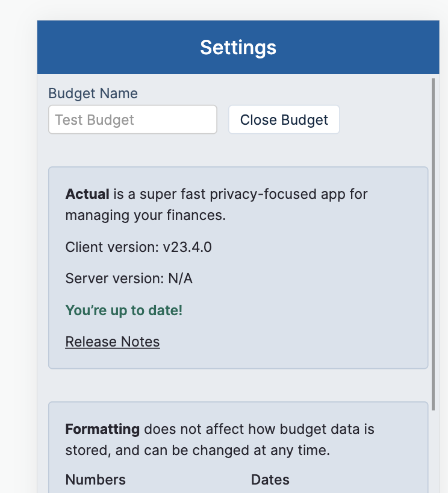The height and width of the screenshot is (493, 448).
Task: Click the bold Actual app name
Action: tap(87, 194)
